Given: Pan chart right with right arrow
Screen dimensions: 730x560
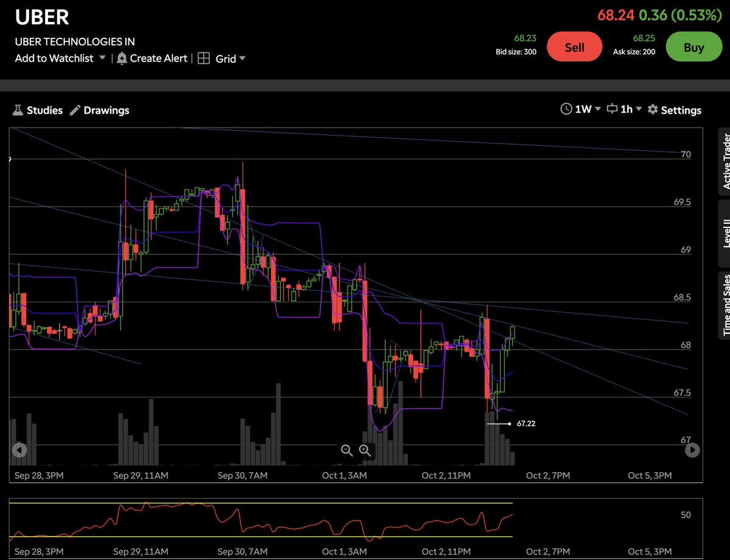Looking at the screenshot, I should [x=692, y=450].
